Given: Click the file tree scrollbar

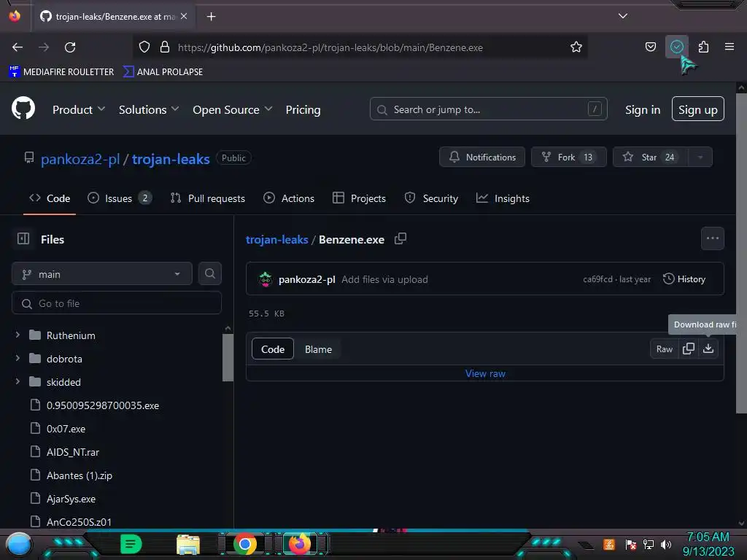Looking at the screenshot, I should pos(228,357).
